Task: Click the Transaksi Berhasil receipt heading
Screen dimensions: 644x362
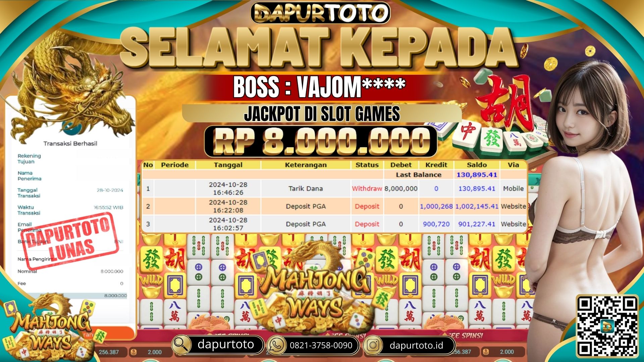Action: click(70, 143)
